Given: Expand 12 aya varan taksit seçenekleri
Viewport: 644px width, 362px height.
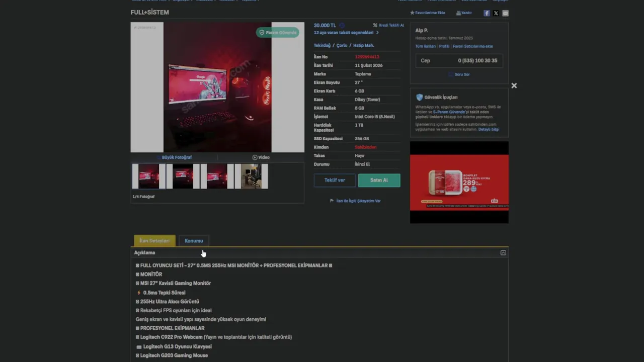Looking at the screenshot, I should click(x=346, y=33).
